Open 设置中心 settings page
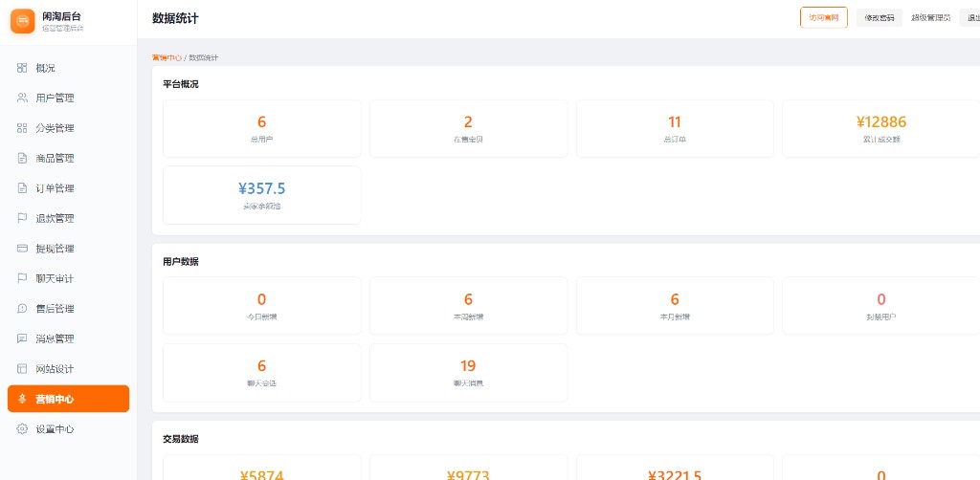The width and height of the screenshot is (980, 480). 68,428
